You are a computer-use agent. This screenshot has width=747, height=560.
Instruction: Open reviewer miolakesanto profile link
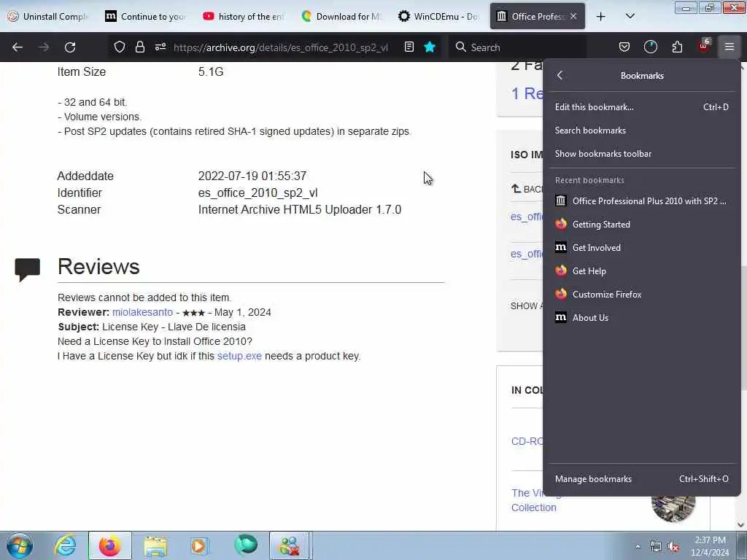click(x=142, y=312)
